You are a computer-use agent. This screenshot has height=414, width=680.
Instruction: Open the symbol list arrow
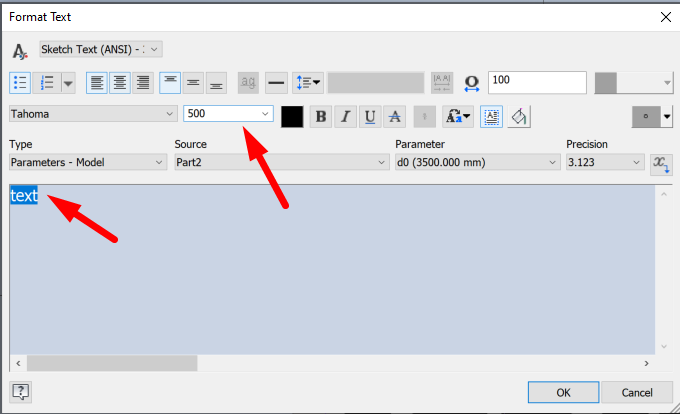[667, 116]
